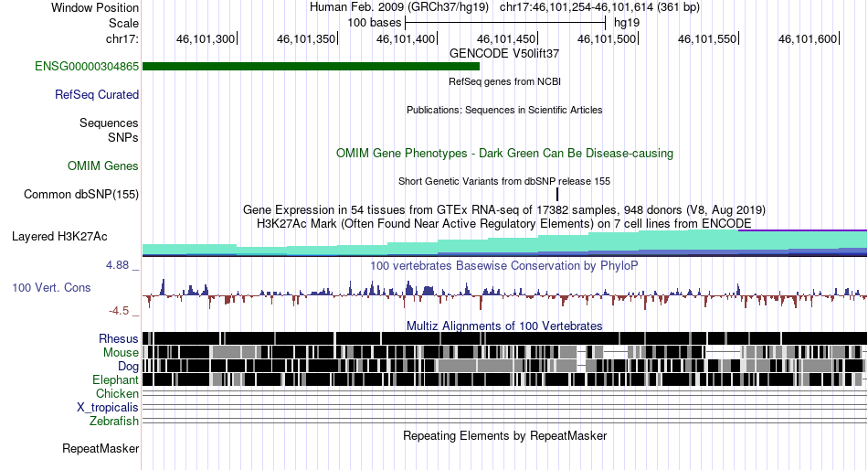Open the Layered H3K27Ac track label
Image resolution: width=868 pixels, height=470 pixels.
pyautogui.click(x=59, y=237)
